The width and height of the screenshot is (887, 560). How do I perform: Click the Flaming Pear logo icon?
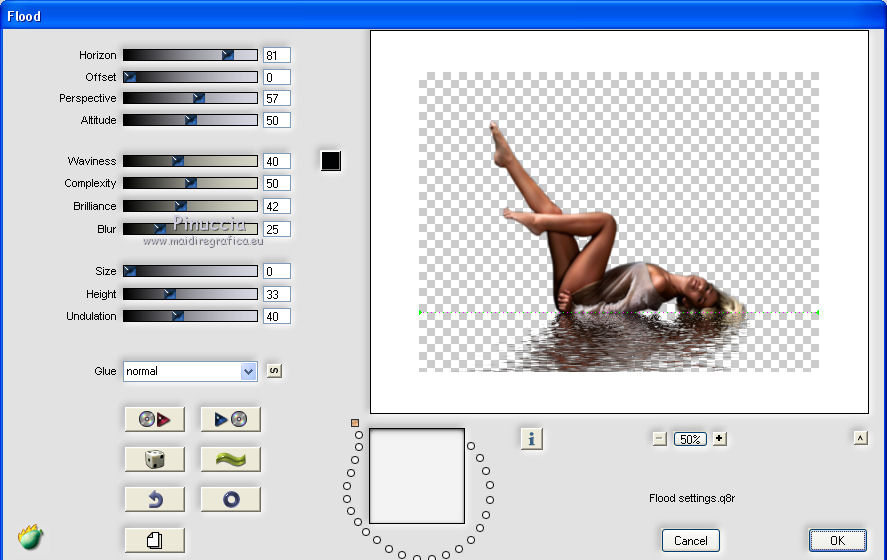point(30,537)
